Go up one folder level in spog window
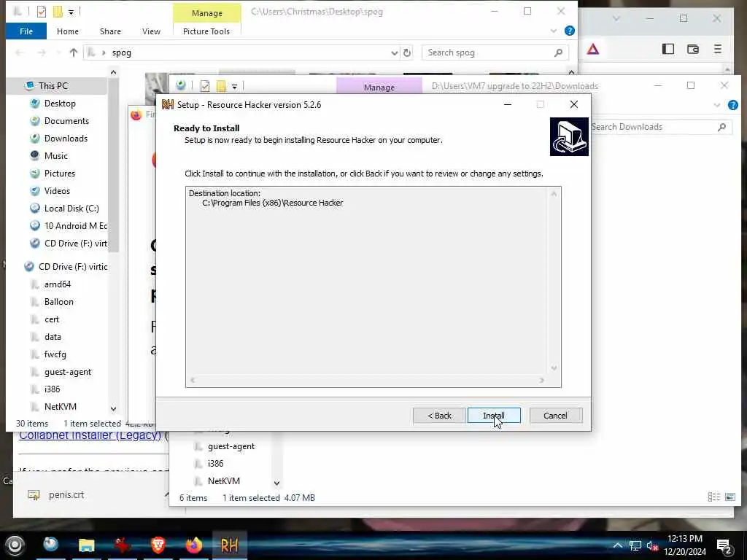Image resolution: width=747 pixels, height=560 pixels. tap(73, 52)
